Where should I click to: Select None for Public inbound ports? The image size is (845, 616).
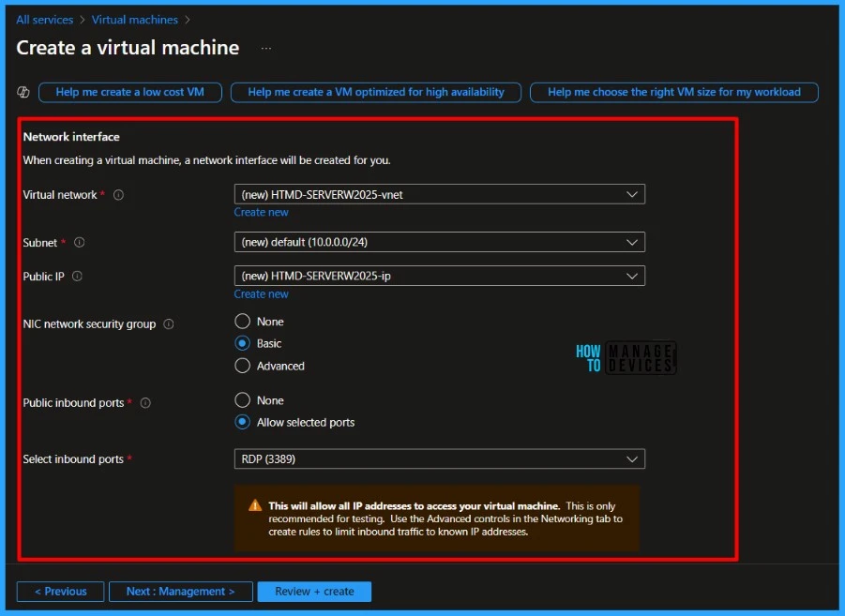click(243, 400)
